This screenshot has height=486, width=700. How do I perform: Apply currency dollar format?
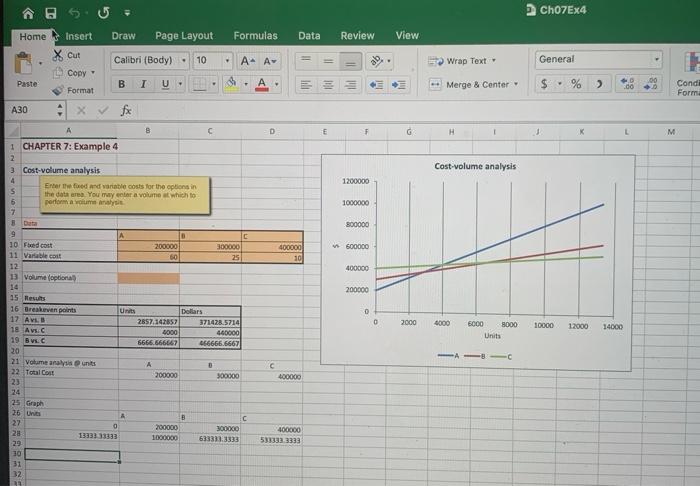tap(544, 83)
